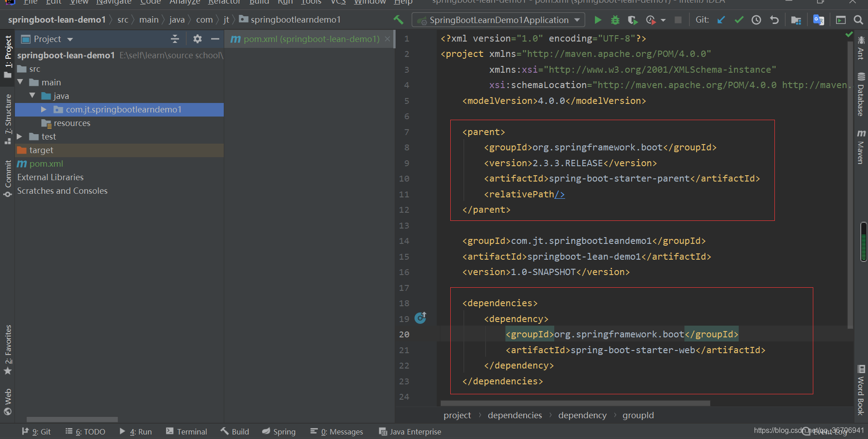Screen dimensions: 868x439
Task: Show Git history clock icon
Action: pyautogui.click(x=756, y=20)
